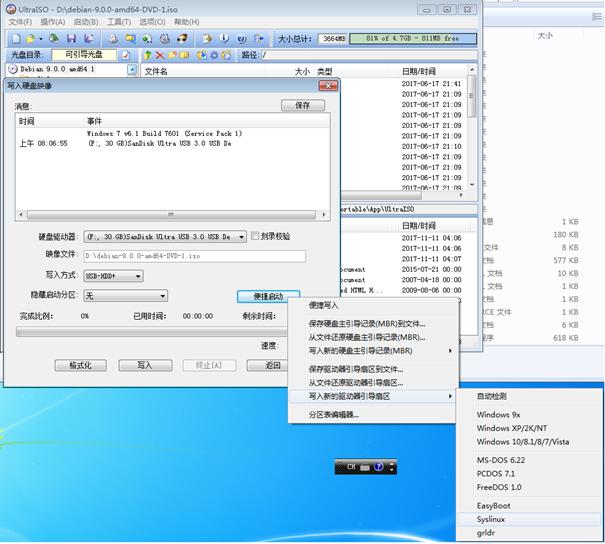Click the Burn CD/DVD image icon
605x544 pixels.
(182, 39)
